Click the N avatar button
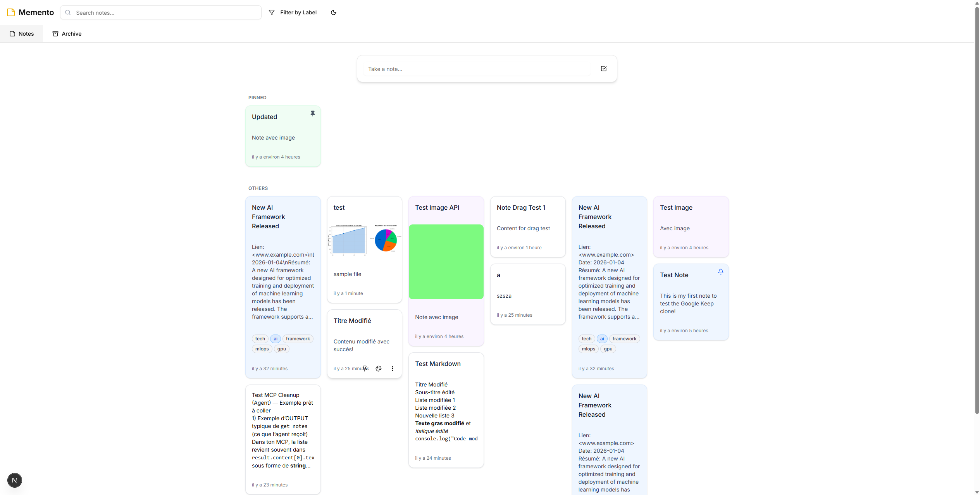Viewport: 980px width, 495px height. [x=15, y=480]
